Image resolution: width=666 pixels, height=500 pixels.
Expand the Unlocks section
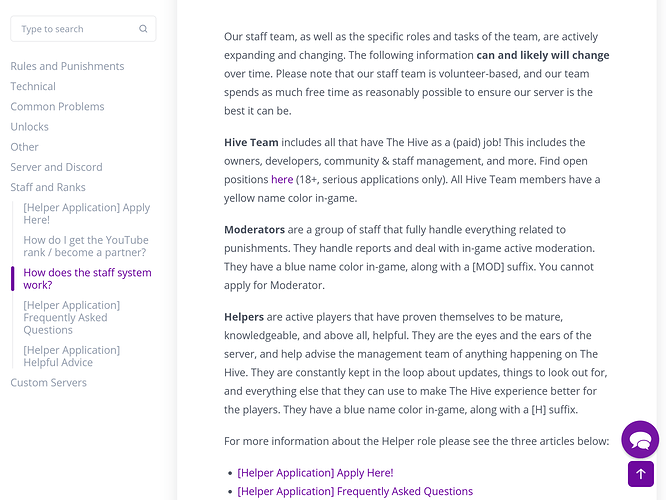tap(30, 127)
